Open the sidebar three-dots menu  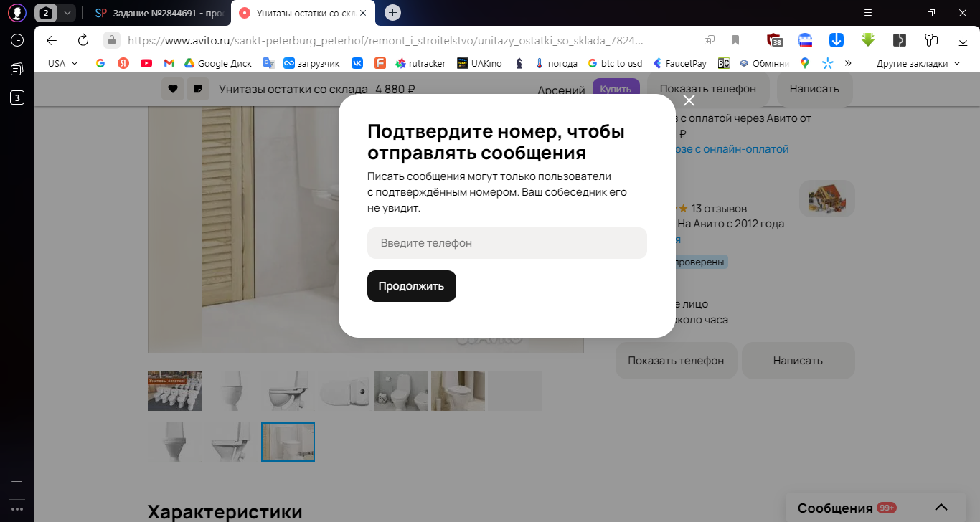pos(17,509)
